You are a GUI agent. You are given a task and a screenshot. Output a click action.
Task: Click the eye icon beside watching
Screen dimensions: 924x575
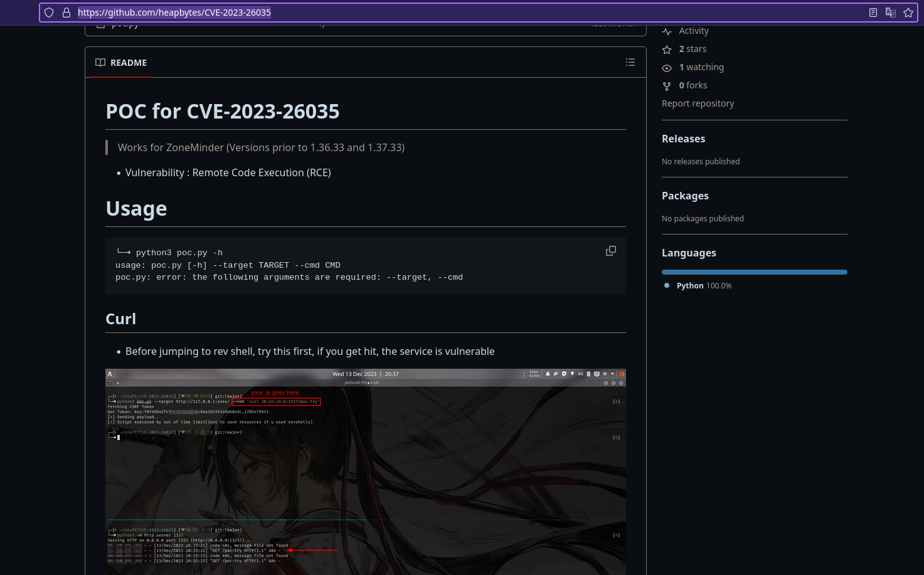tap(667, 68)
